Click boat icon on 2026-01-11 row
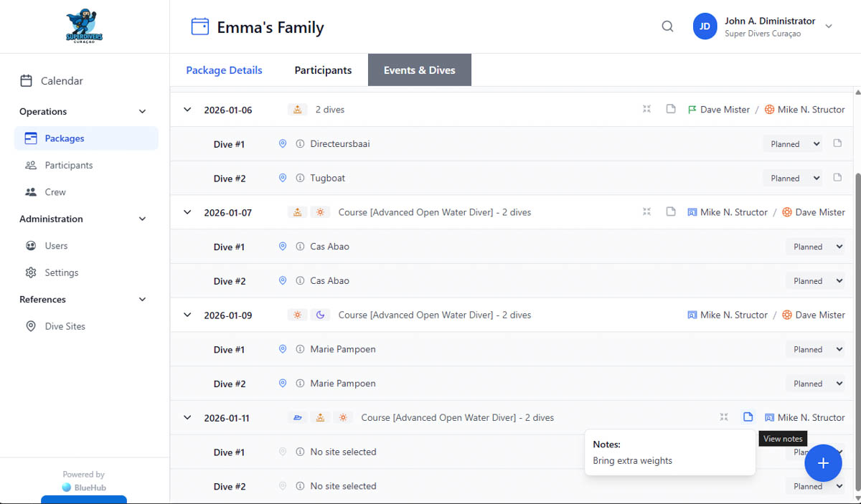This screenshot has height=504, width=861. click(x=298, y=418)
